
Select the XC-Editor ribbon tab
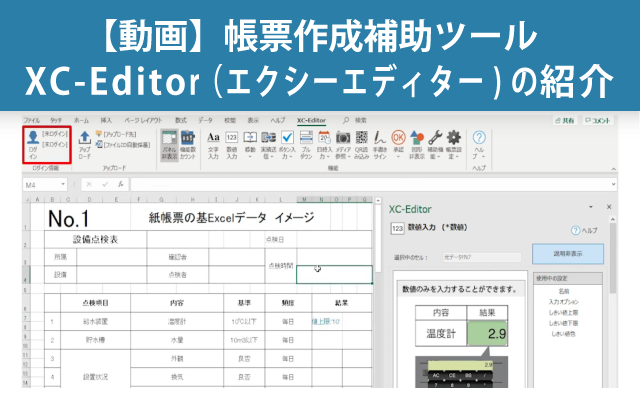pos(311,120)
